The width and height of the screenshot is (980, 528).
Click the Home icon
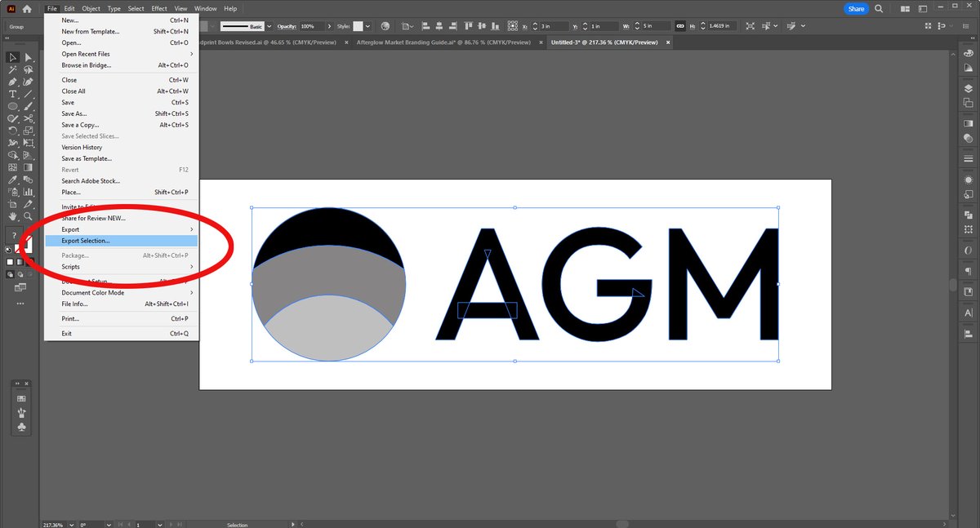[27, 8]
